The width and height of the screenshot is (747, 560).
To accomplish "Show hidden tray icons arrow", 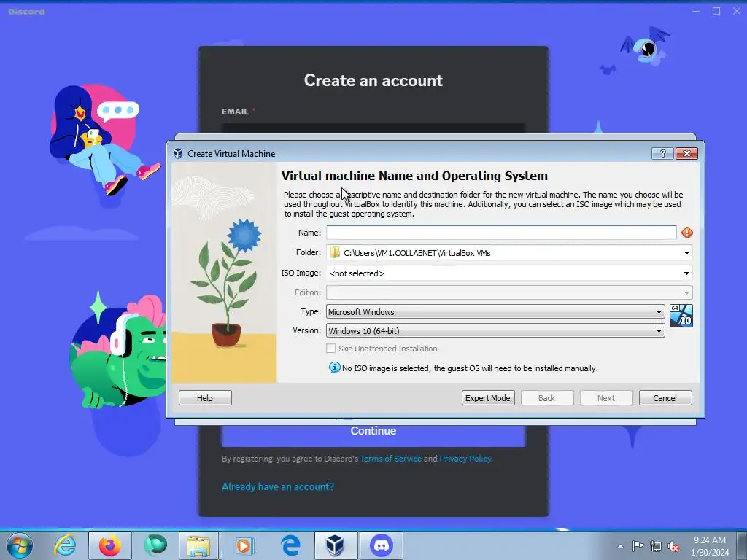I will [x=620, y=546].
